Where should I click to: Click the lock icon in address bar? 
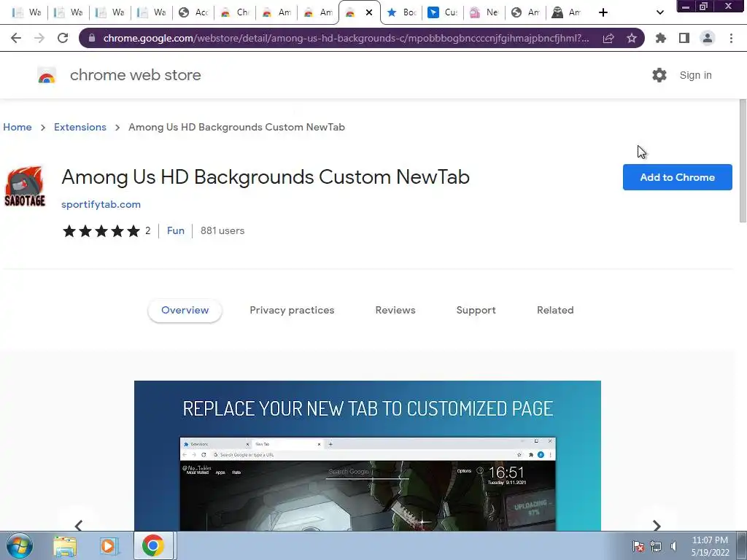pyautogui.click(x=92, y=38)
